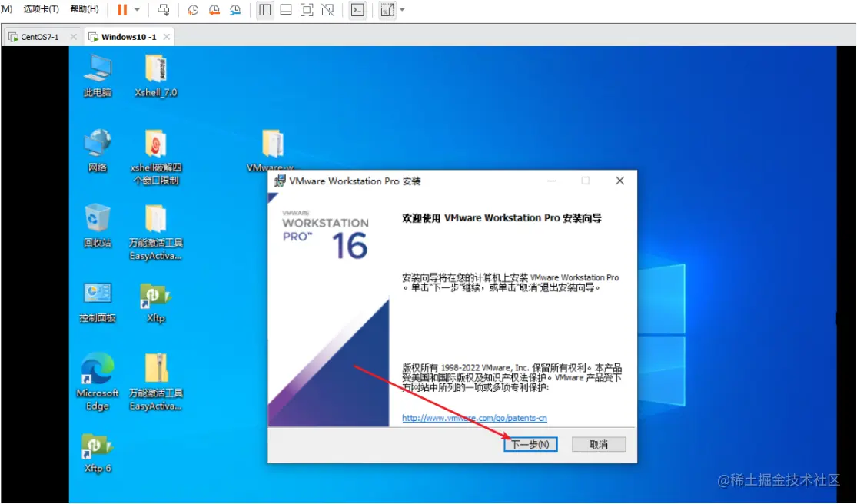857x504 pixels.
Task: Toggle the thumbnail bar view icon
Action: pyautogui.click(x=286, y=10)
